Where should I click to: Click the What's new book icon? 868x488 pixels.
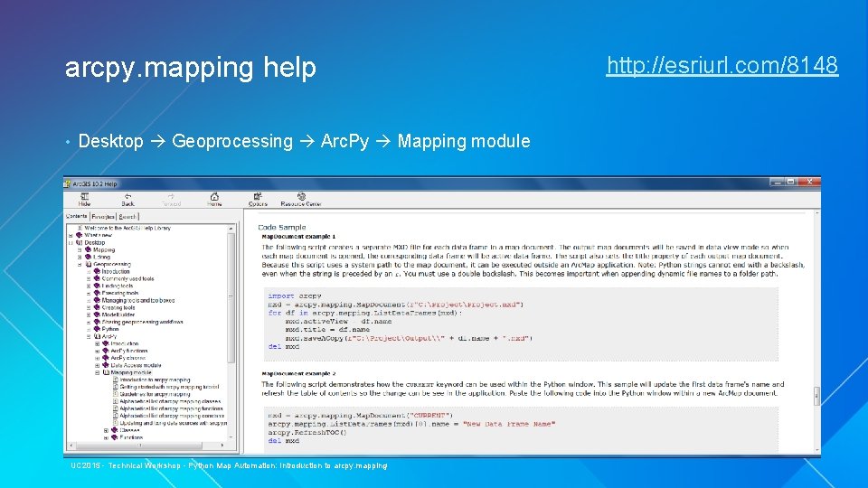80,235
